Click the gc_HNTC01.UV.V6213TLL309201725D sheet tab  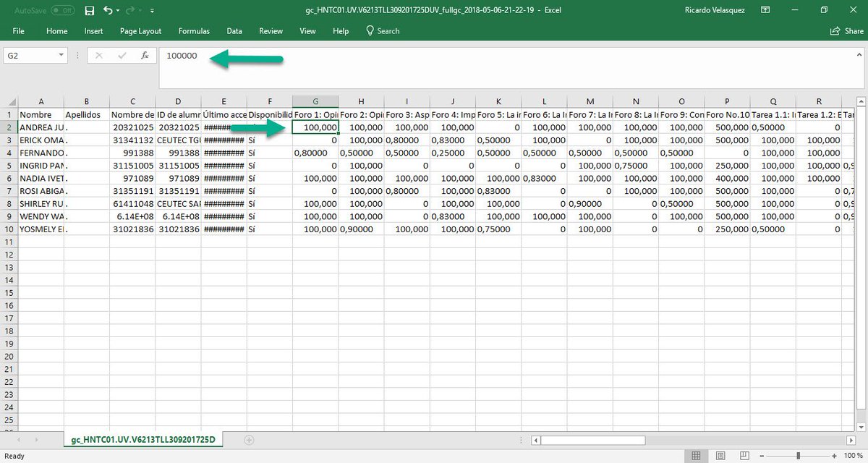[143, 440]
